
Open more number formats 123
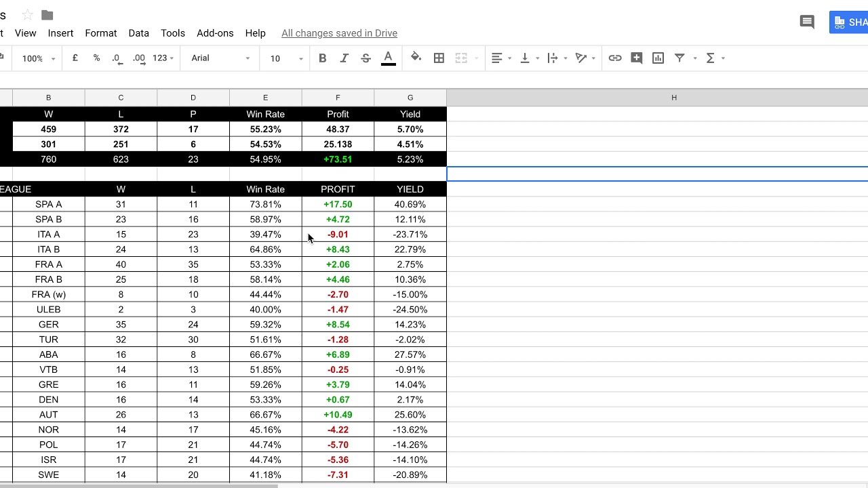163,58
